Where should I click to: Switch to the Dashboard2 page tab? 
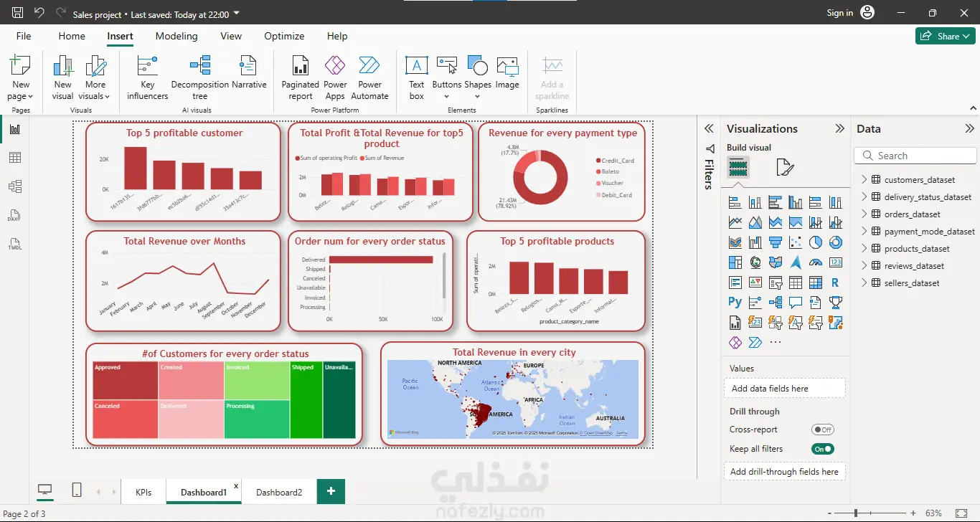point(279,493)
